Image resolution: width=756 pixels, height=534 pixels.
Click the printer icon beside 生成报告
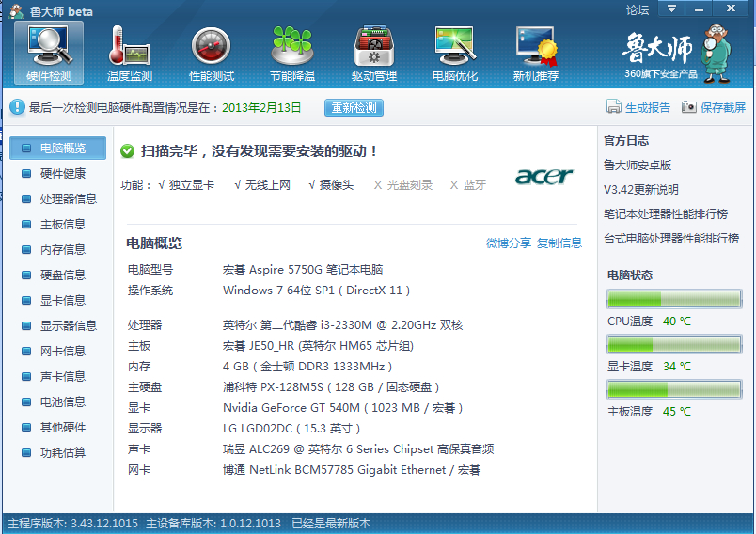pyautogui.click(x=613, y=106)
